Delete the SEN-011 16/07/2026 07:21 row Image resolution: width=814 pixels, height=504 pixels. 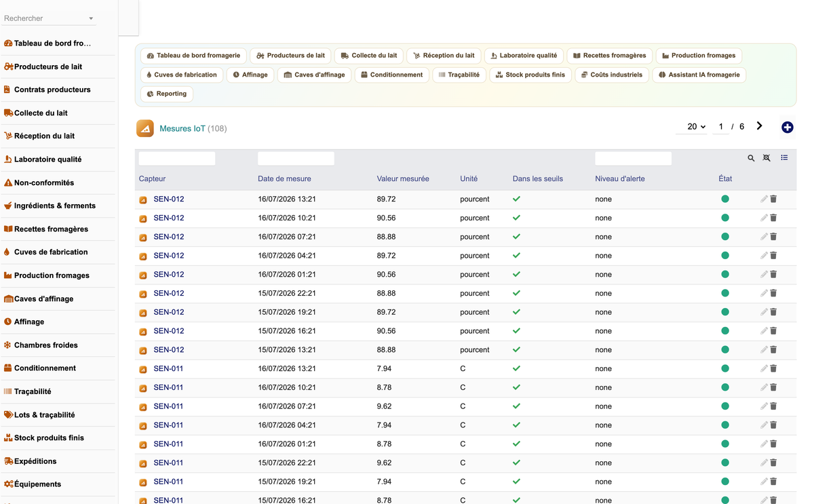(773, 406)
